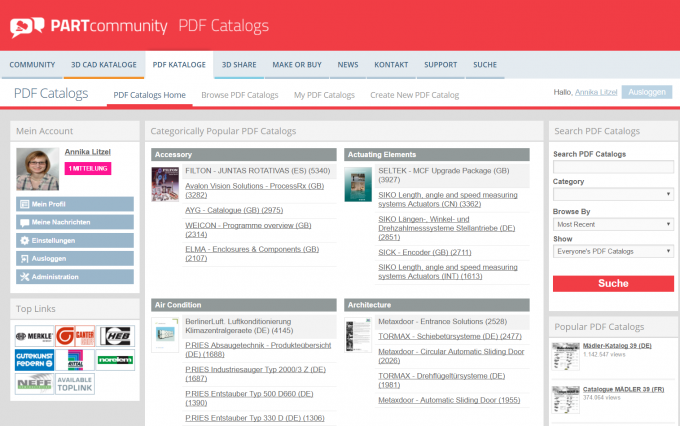Open P.RIES Entstauber Typ 500 D660 link

pos(249,398)
